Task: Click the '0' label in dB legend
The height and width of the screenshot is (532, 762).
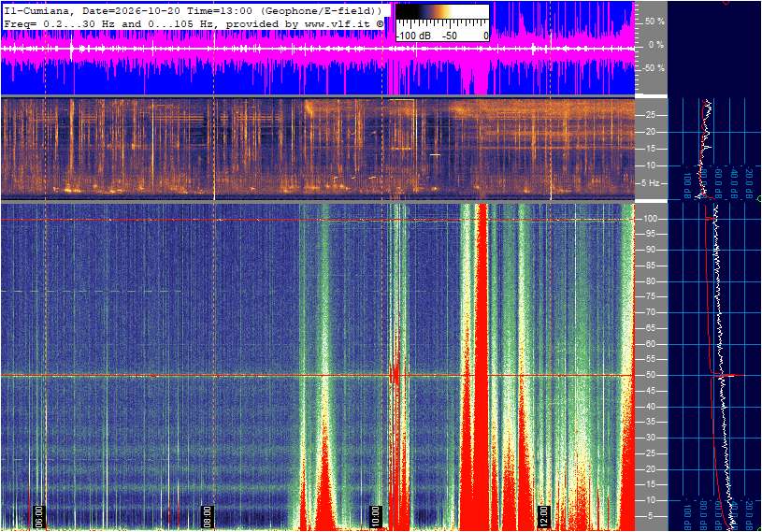Action: pos(485,36)
